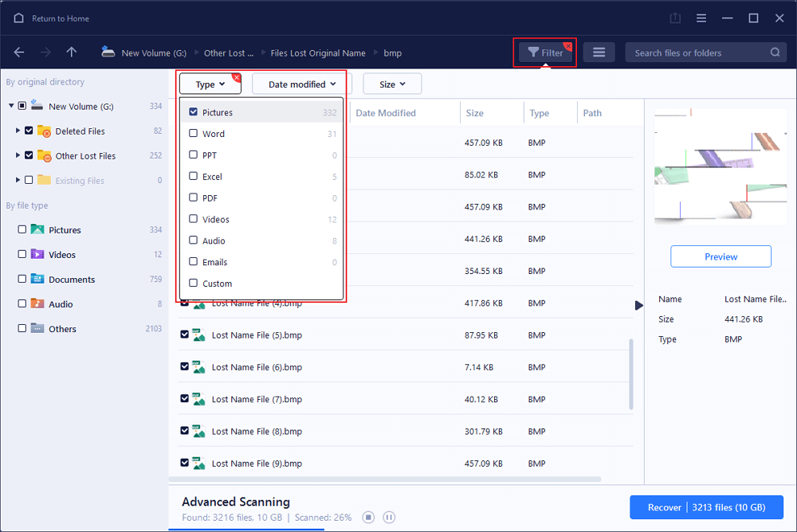Image resolution: width=797 pixels, height=532 pixels.
Task: Uncheck the Pictures filter checkbox
Action: tap(194, 112)
